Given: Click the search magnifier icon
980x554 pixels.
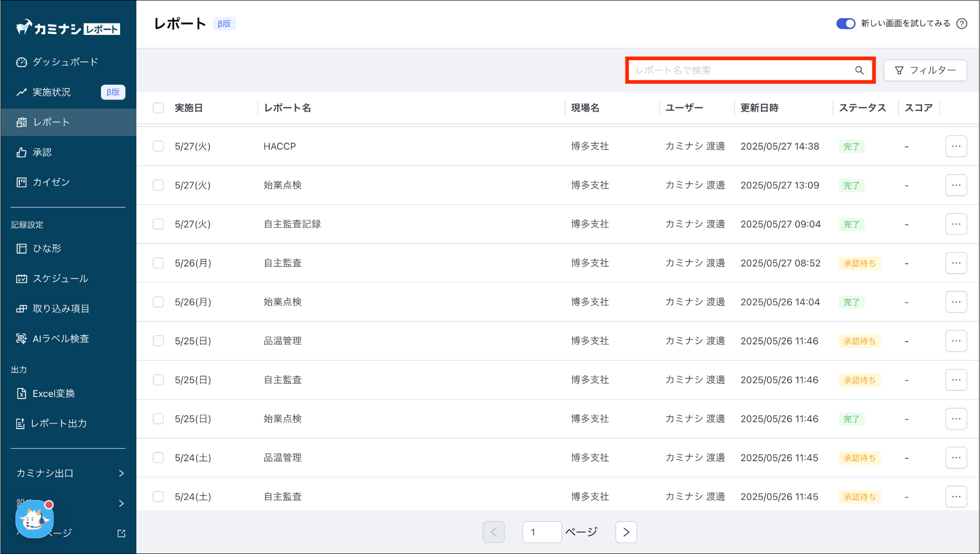Looking at the screenshot, I should 859,70.
